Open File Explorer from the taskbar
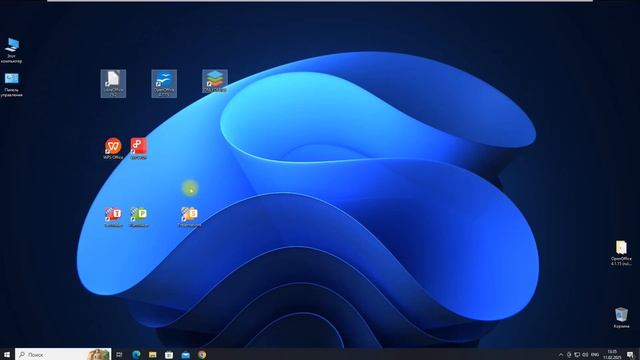This screenshot has width=640, height=360. (153, 354)
